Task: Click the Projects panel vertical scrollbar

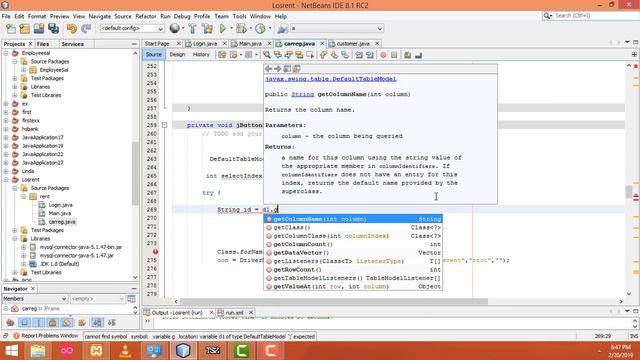Action: (135, 173)
